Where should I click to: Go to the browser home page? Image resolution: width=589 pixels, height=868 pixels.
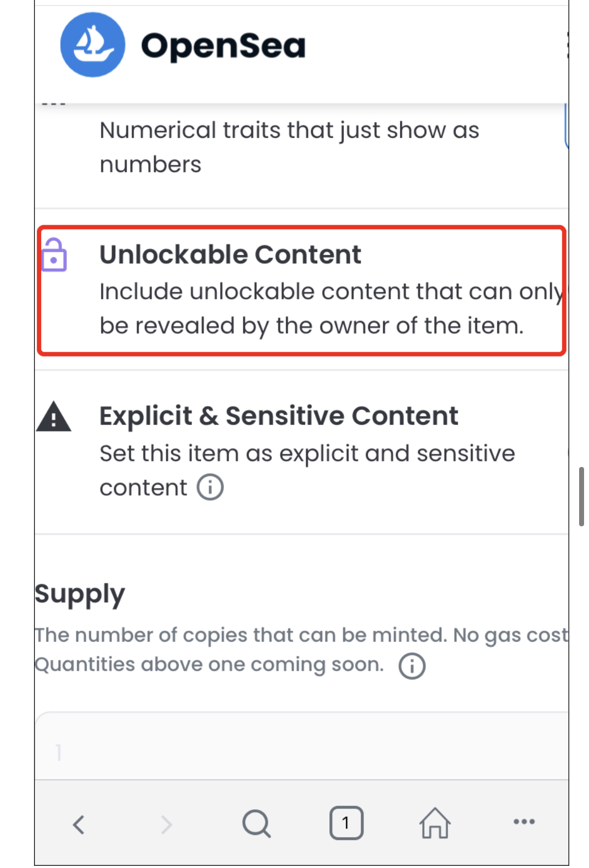click(435, 822)
